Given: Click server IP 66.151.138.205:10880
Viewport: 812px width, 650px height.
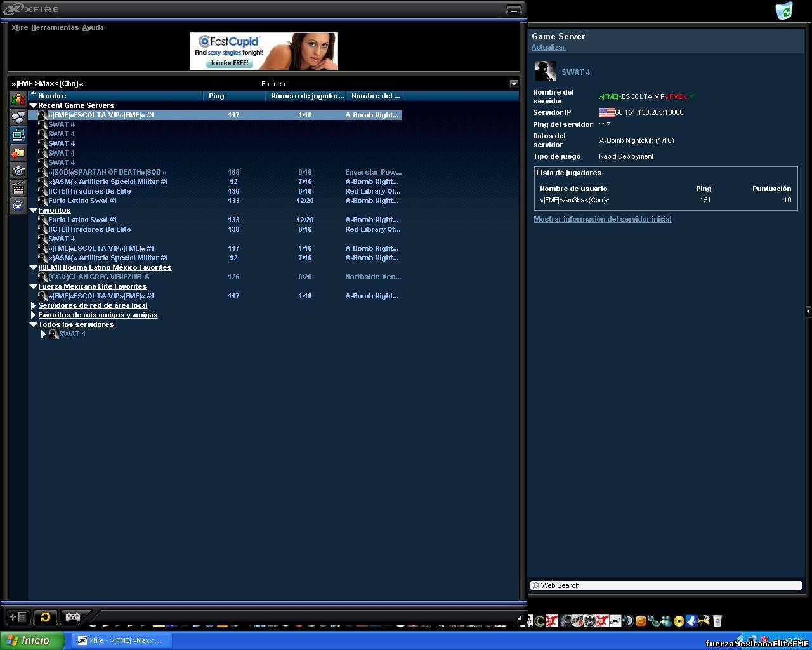Looking at the screenshot, I should (x=649, y=112).
